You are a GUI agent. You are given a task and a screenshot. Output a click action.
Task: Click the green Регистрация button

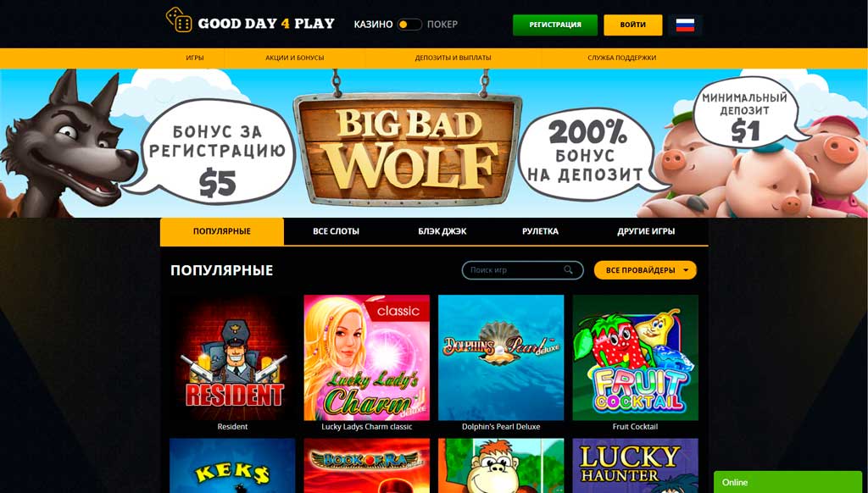coord(555,25)
